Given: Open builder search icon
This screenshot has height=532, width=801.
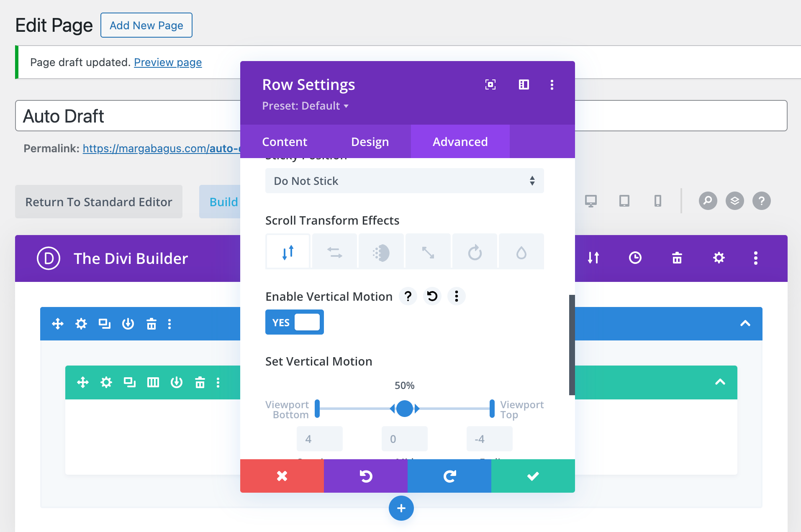Looking at the screenshot, I should 708,201.
